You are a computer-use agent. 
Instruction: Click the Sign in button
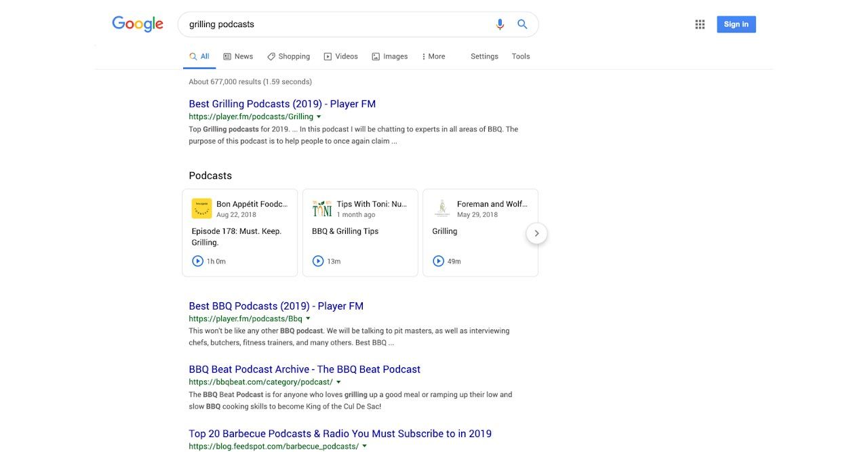pos(736,24)
